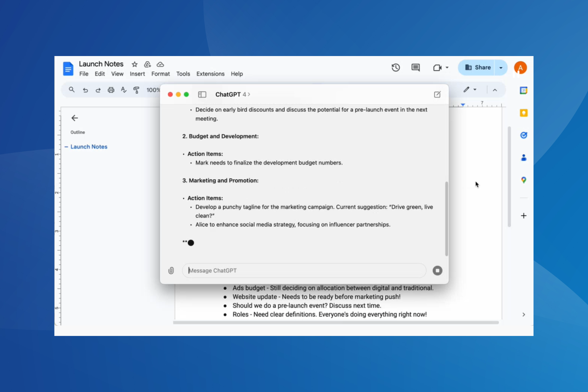Click the Redo toolbar icon

pos(98,90)
